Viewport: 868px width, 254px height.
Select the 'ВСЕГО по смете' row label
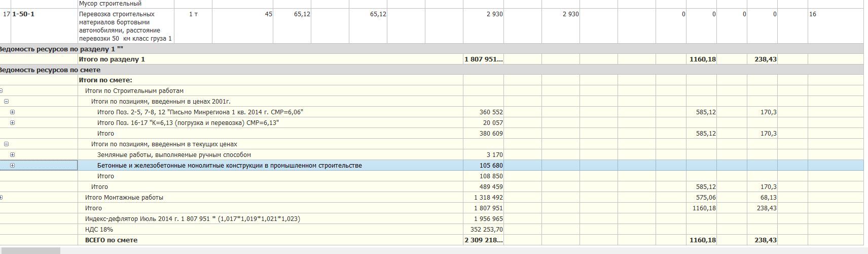click(111, 240)
